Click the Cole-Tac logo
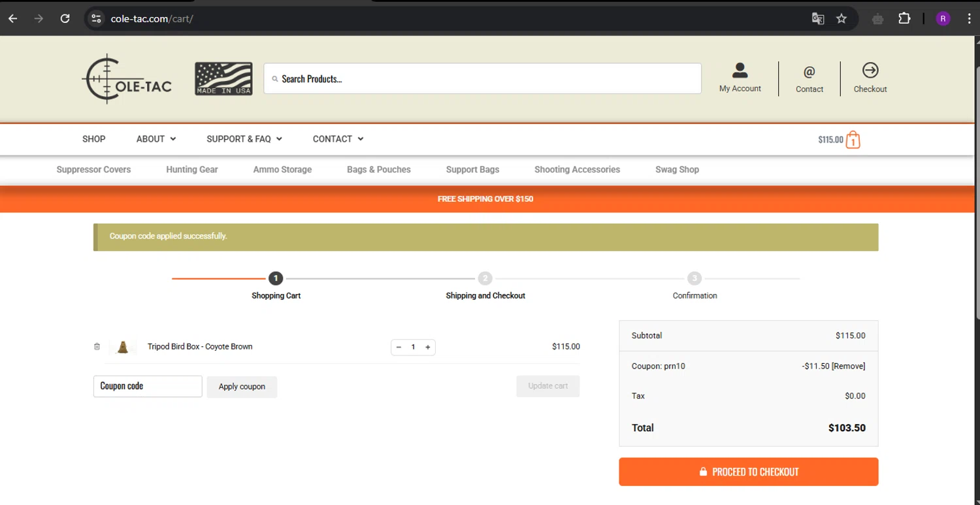 [127, 79]
